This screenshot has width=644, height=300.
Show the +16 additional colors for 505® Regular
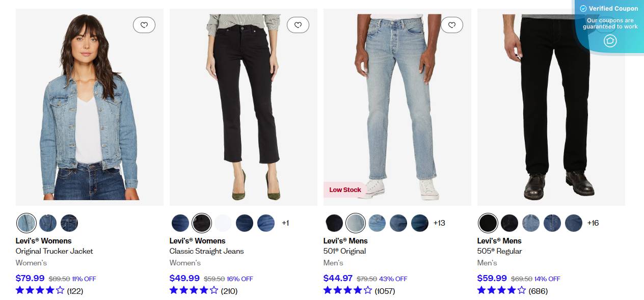593,223
